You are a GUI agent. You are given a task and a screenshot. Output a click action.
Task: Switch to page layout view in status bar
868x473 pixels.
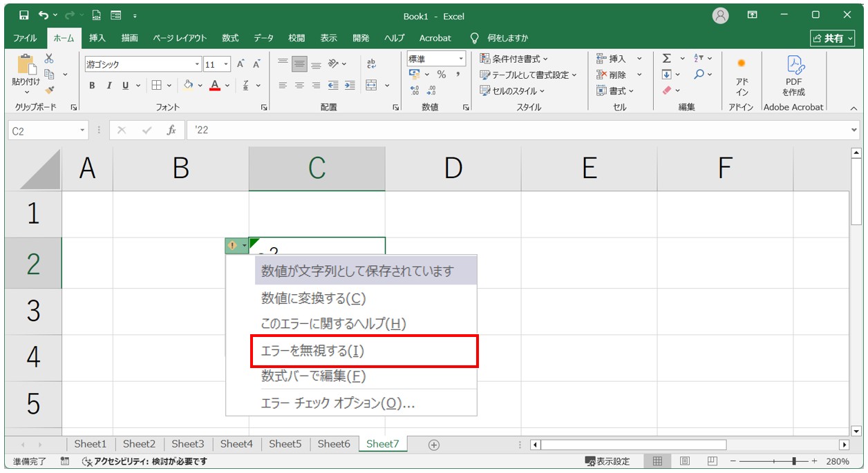point(684,461)
